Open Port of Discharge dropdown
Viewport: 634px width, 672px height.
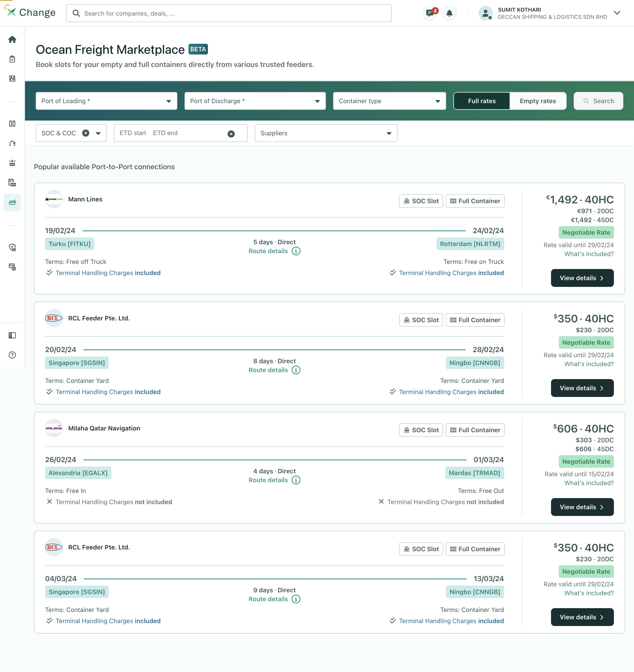click(x=255, y=101)
